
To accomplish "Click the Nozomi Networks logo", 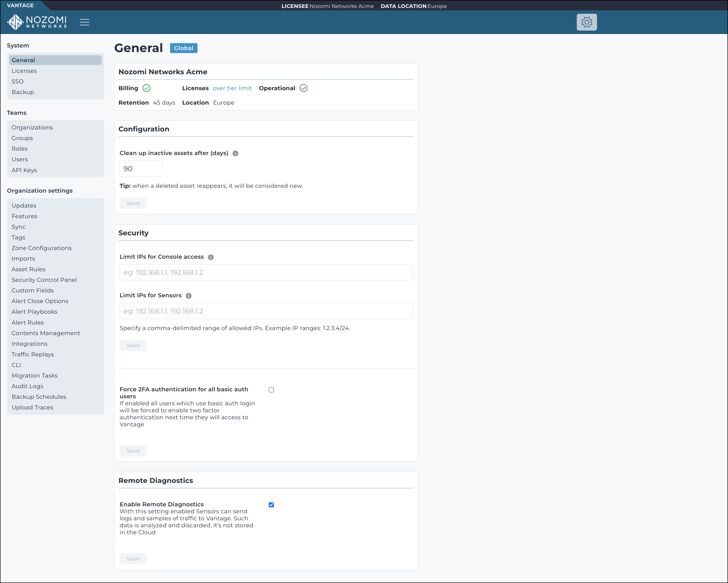I will click(x=37, y=22).
